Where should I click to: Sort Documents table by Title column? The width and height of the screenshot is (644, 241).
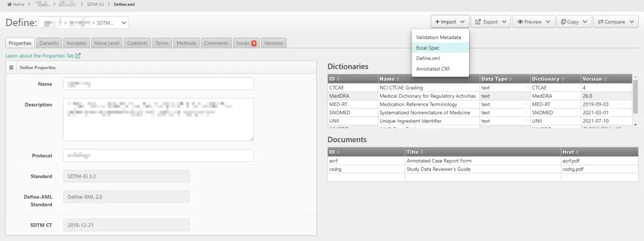(x=482, y=152)
